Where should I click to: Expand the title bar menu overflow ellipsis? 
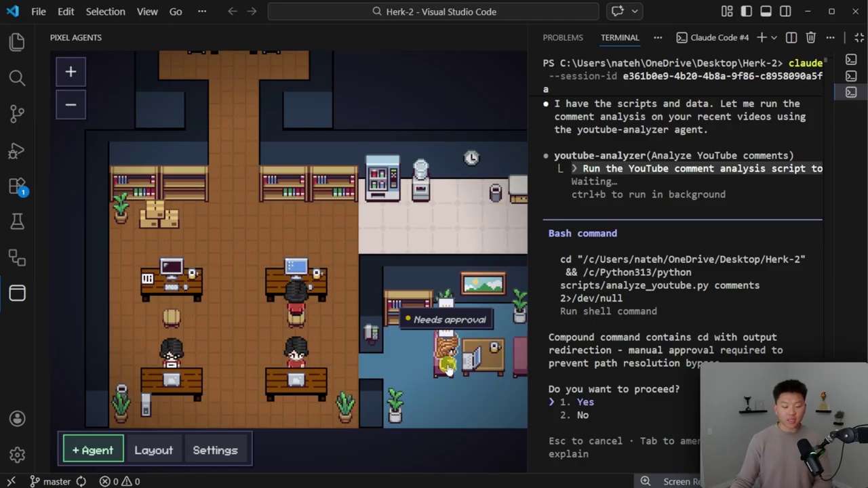[x=202, y=12]
